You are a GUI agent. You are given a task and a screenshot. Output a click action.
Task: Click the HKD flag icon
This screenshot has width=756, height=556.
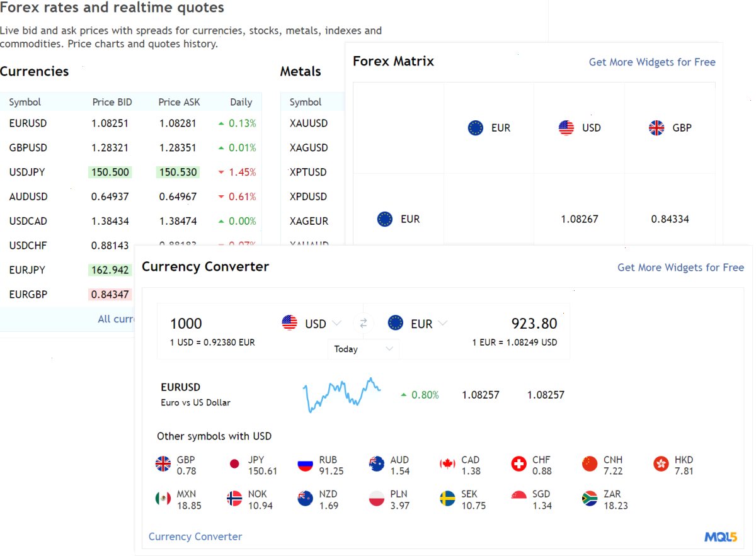pyautogui.click(x=661, y=465)
